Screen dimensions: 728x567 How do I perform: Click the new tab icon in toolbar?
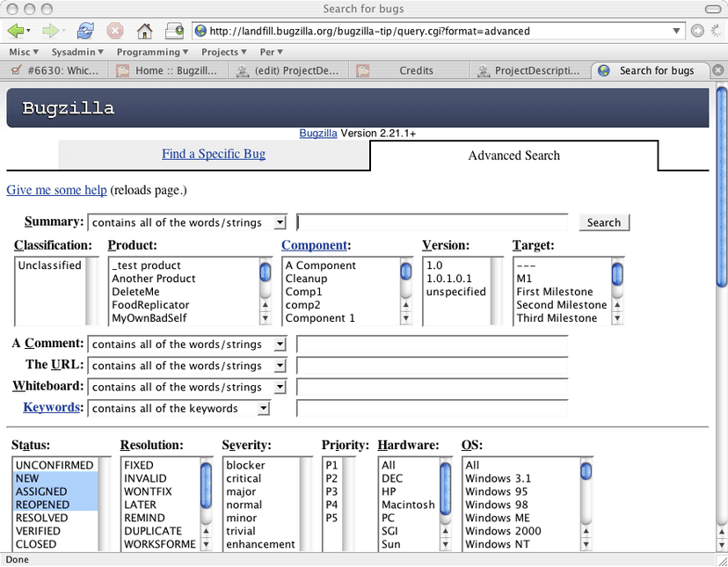pos(175,31)
